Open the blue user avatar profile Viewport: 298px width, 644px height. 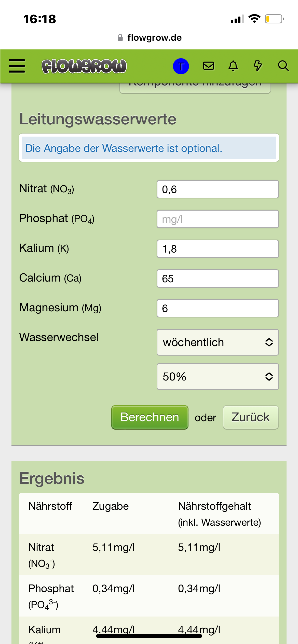point(181,66)
